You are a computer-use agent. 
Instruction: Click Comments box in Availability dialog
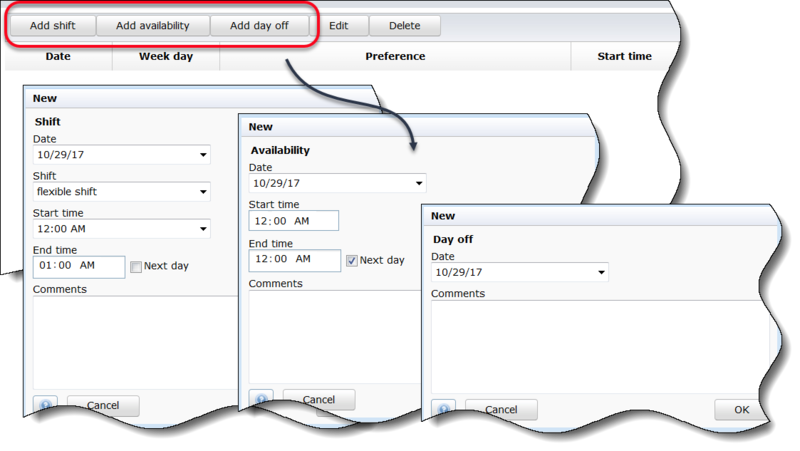point(335,337)
